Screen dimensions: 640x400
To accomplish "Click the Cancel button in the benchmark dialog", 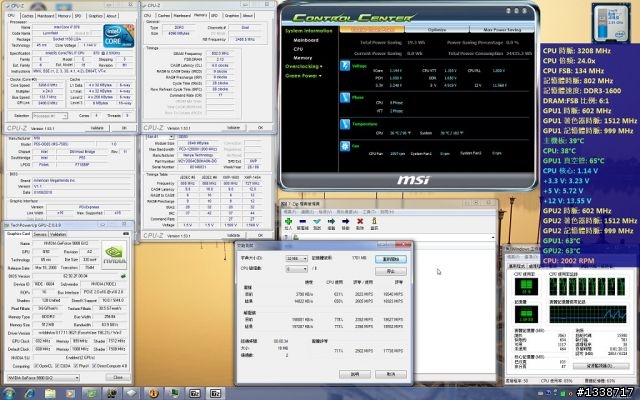I will pyautogui.click(x=391, y=374).
